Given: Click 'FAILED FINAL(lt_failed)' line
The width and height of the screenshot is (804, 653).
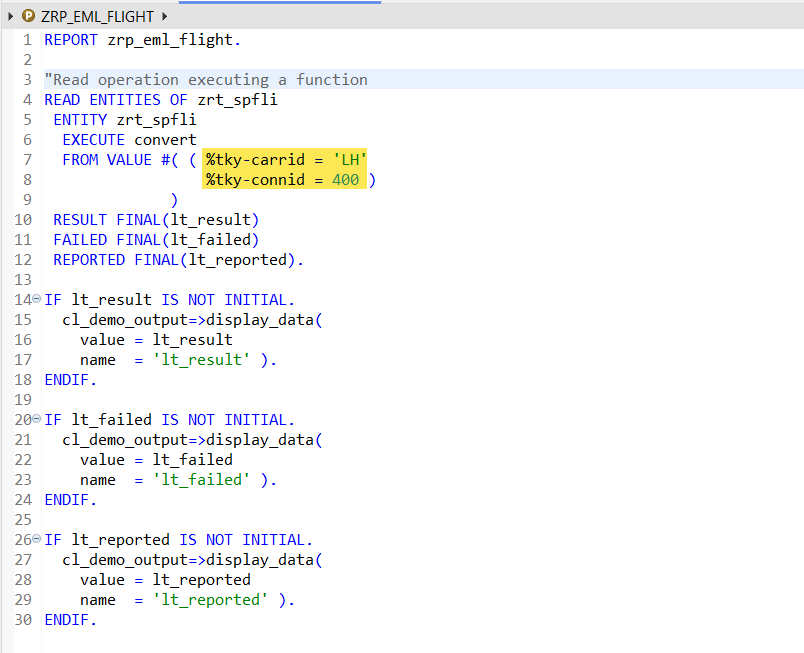Looking at the screenshot, I should point(156,239).
